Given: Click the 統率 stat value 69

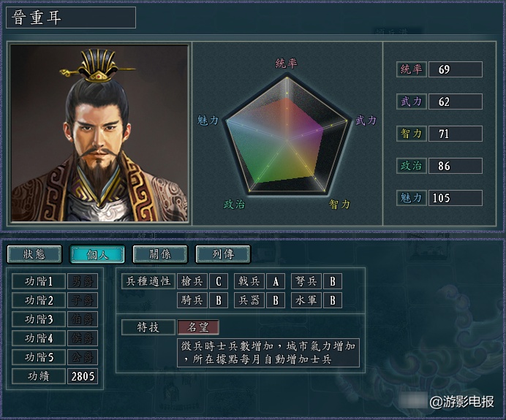Looking at the screenshot, I should pos(456,69).
